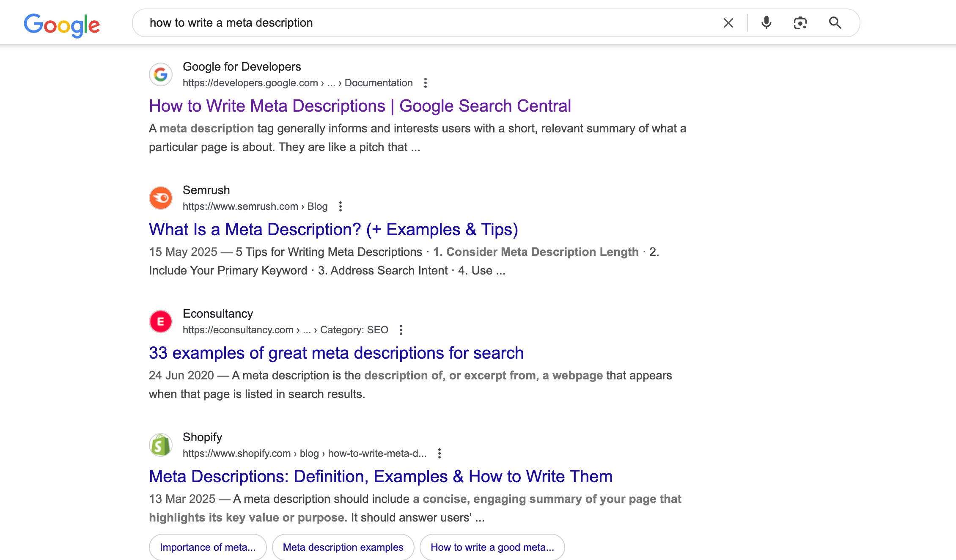This screenshot has width=956, height=560.
Task: Click the semrush.com Blog URL breadcrumb
Action: coord(255,206)
